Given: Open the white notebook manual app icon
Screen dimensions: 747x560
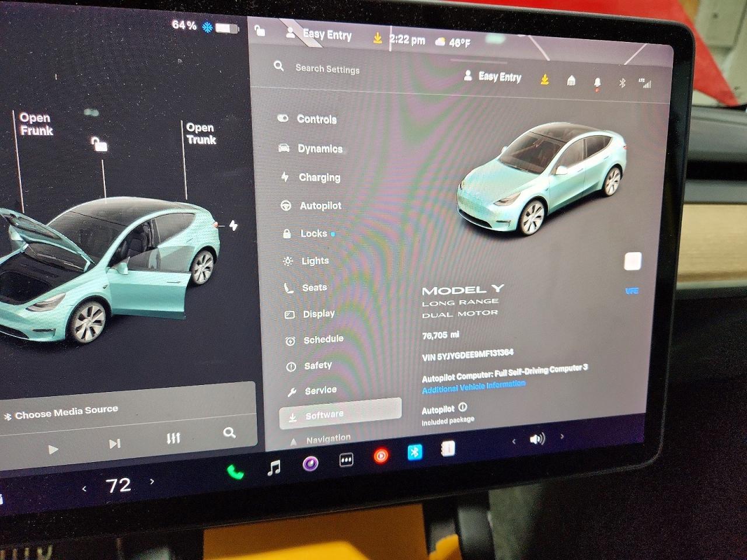Looking at the screenshot, I should tap(448, 449).
